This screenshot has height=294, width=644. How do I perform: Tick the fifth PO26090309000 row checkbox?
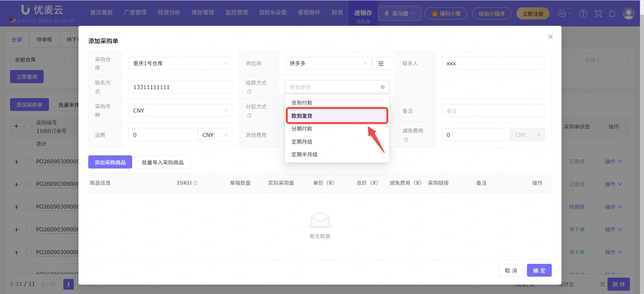[x=29, y=252]
